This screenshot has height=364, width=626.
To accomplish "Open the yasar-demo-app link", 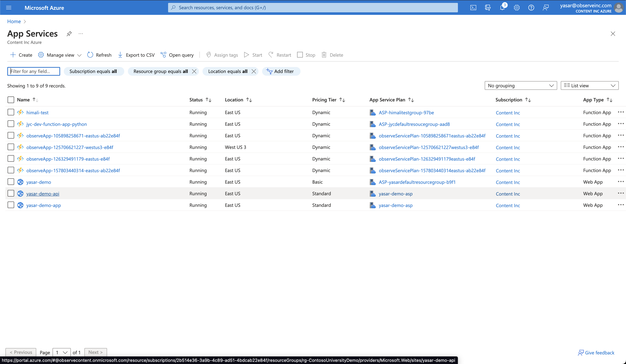I will 43,205.
